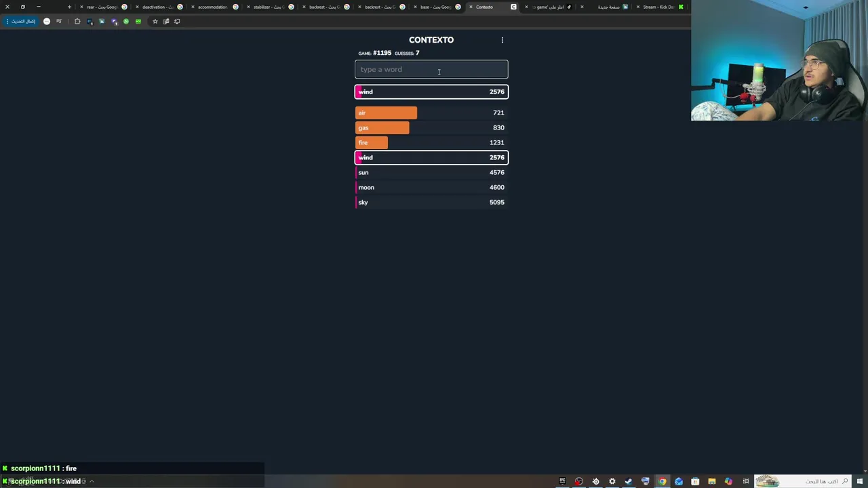868x488 pixels.
Task: Click the 'moon' guess row ranked 4600
Action: (x=431, y=187)
